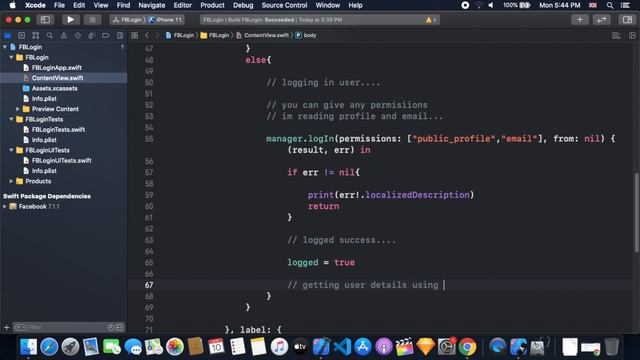Select the FBLogin scheme in the toolbar
Image resolution: width=640 pixels, height=360 pixels.
[128, 20]
